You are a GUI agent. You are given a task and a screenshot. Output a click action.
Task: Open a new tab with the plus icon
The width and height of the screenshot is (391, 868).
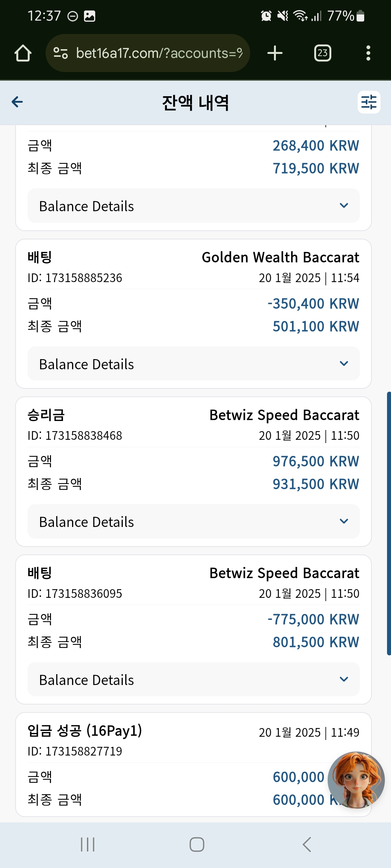275,53
